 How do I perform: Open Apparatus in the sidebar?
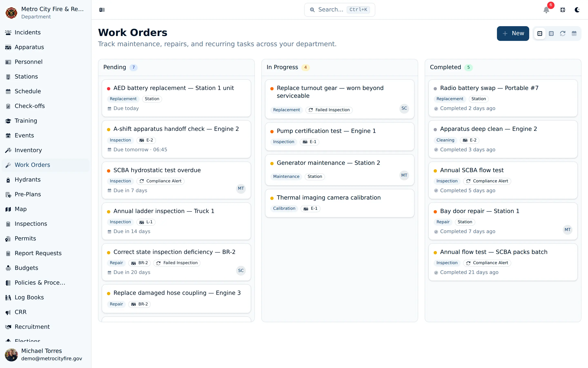click(46, 47)
